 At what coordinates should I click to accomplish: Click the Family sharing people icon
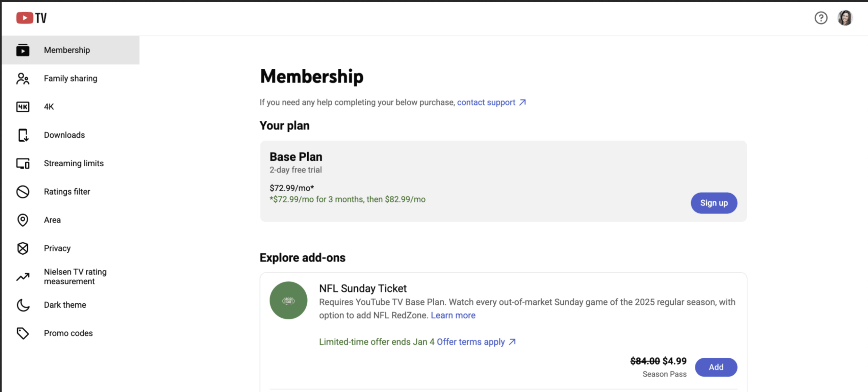coord(22,79)
